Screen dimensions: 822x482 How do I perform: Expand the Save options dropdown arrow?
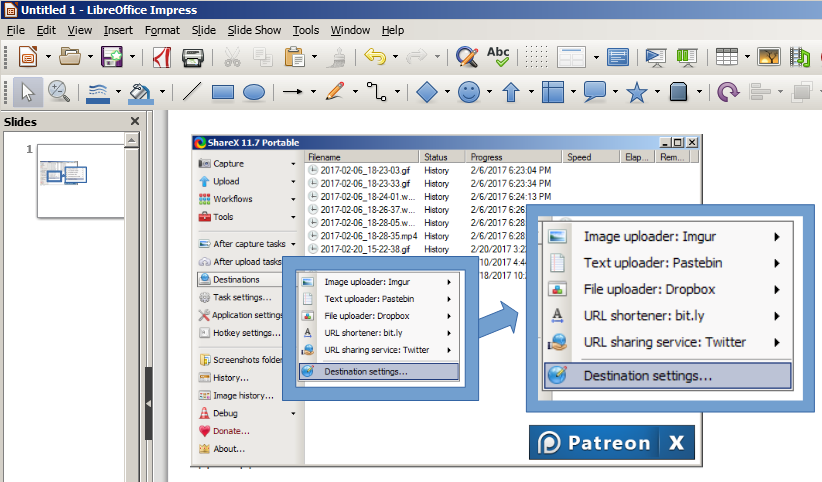(x=132, y=57)
